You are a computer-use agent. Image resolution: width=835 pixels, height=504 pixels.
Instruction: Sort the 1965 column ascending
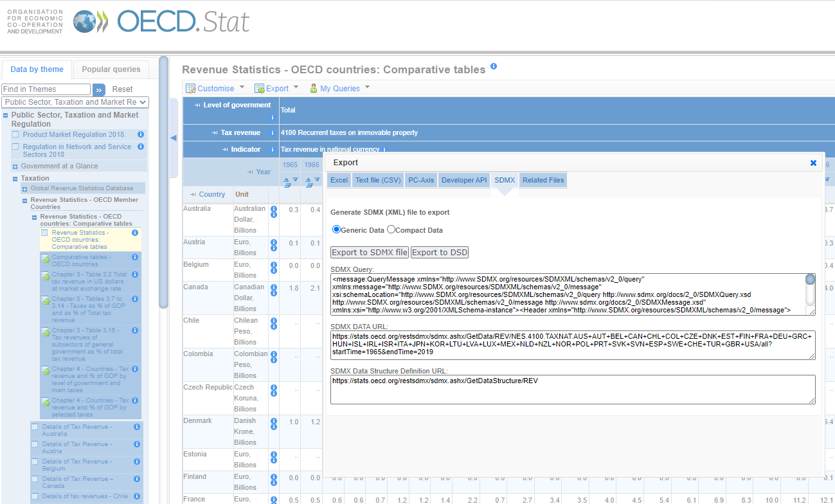pos(287,180)
